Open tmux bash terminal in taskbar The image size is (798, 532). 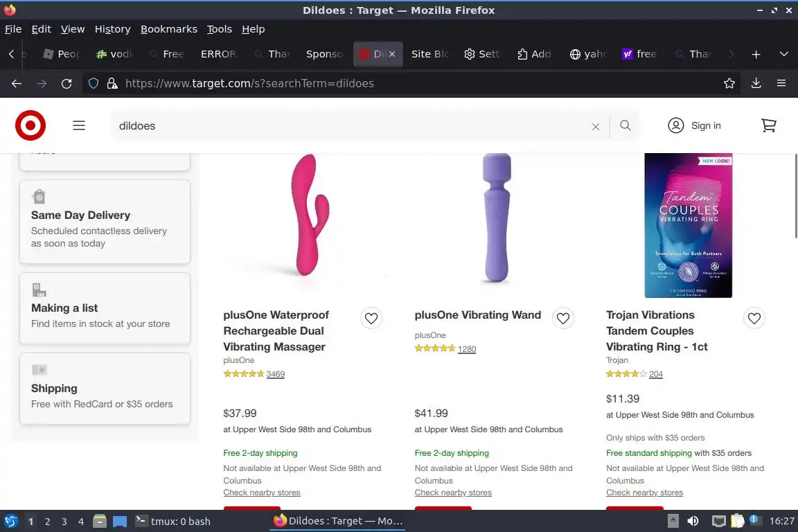(173, 522)
